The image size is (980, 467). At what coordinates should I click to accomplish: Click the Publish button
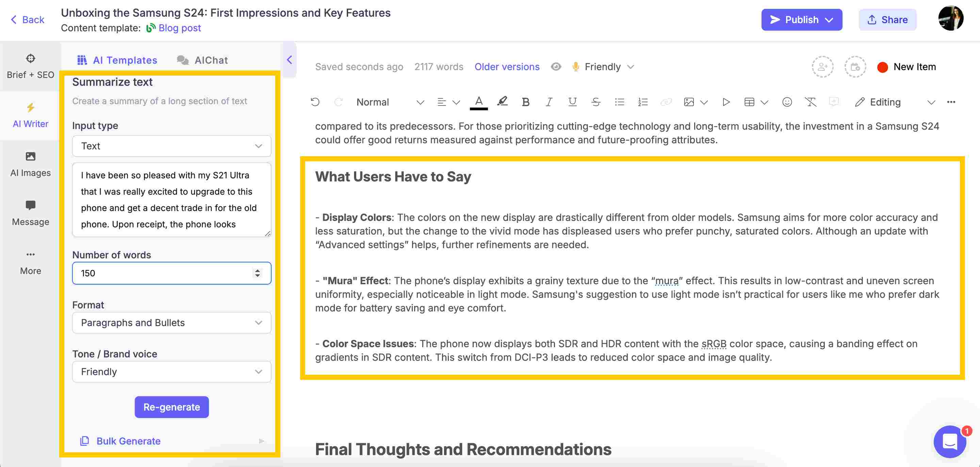[x=802, y=19]
